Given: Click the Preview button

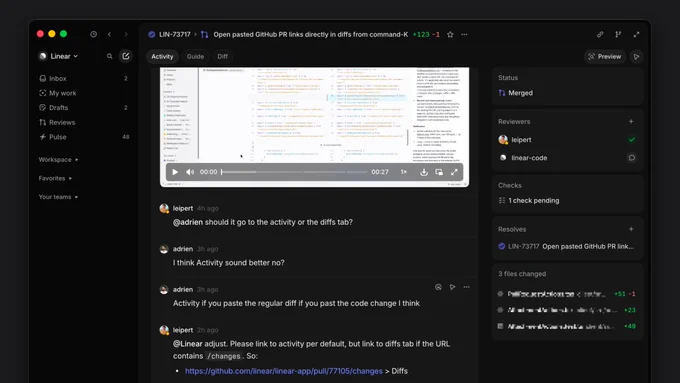Looking at the screenshot, I should tap(605, 56).
